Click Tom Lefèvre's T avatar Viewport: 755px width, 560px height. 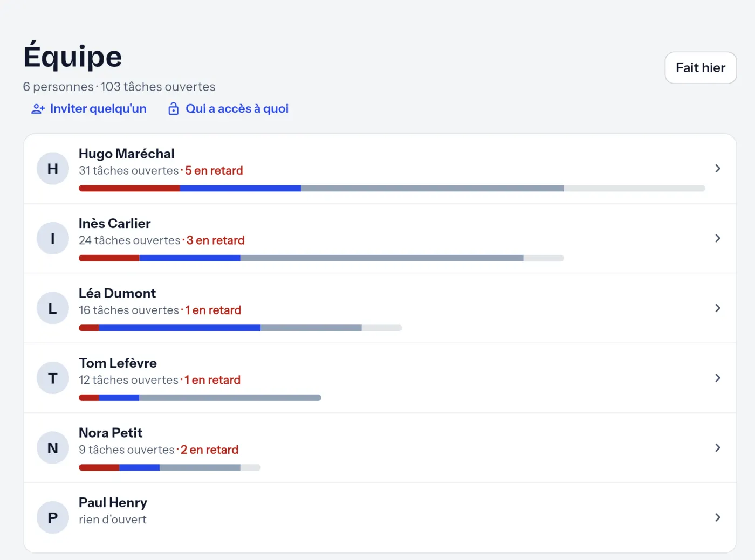(53, 378)
